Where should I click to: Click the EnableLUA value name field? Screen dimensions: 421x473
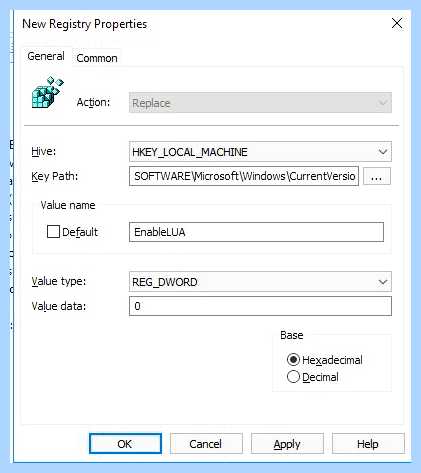pos(256,232)
